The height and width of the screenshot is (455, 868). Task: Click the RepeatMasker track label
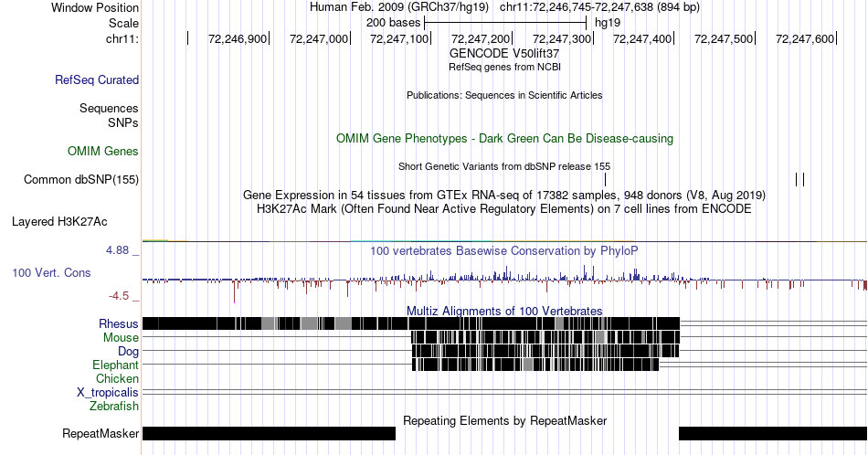tap(101, 433)
